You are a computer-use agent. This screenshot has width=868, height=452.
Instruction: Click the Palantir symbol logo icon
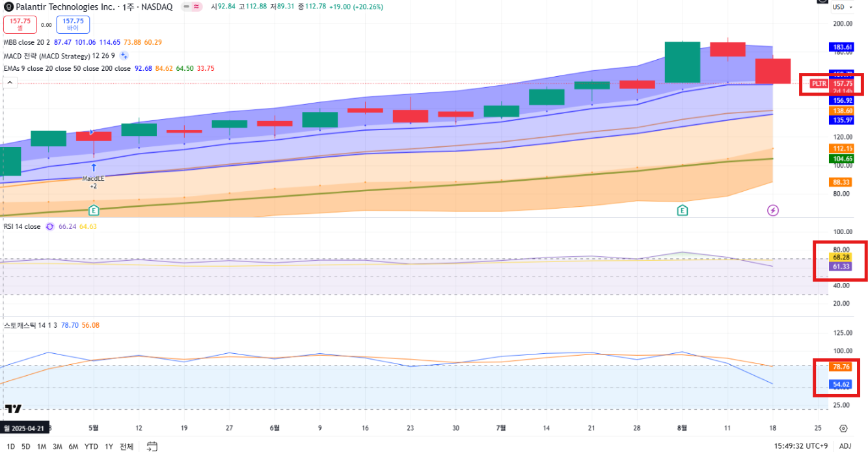click(8, 7)
